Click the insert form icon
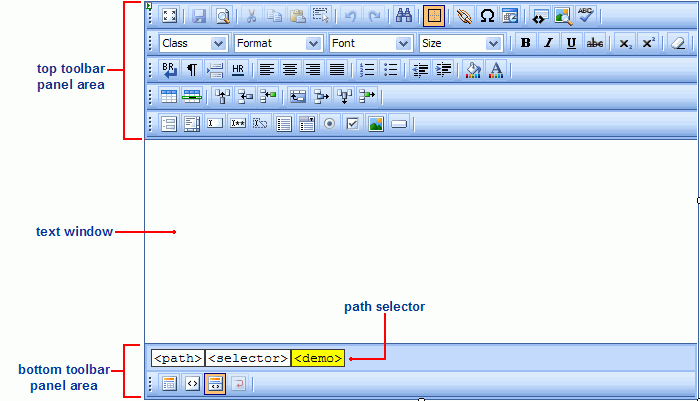Viewport: 700px width, 401px height. (x=169, y=124)
